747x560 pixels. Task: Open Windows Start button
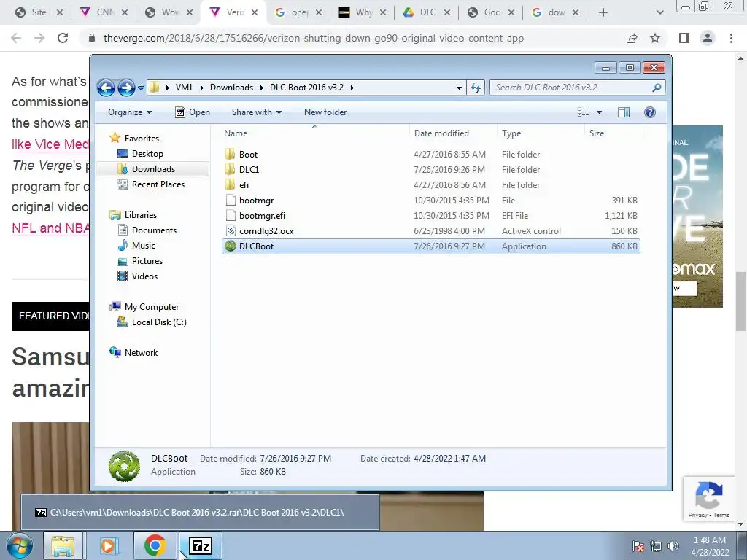click(x=19, y=545)
